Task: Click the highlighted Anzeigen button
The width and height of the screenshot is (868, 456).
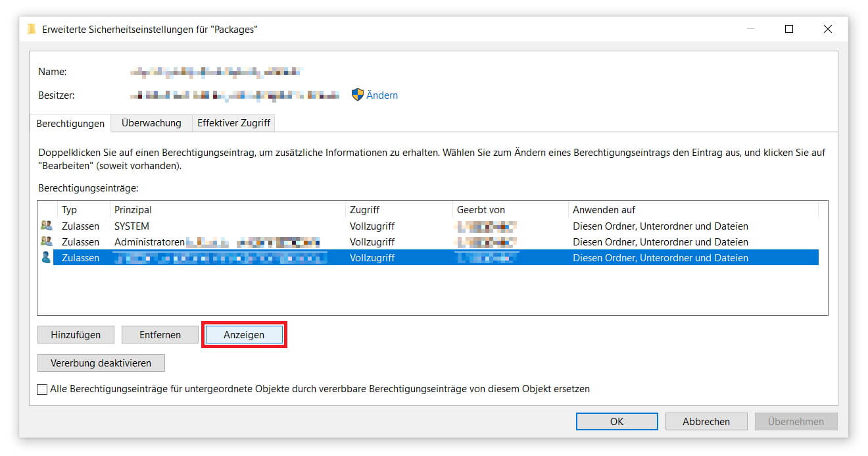Action: click(244, 334)
